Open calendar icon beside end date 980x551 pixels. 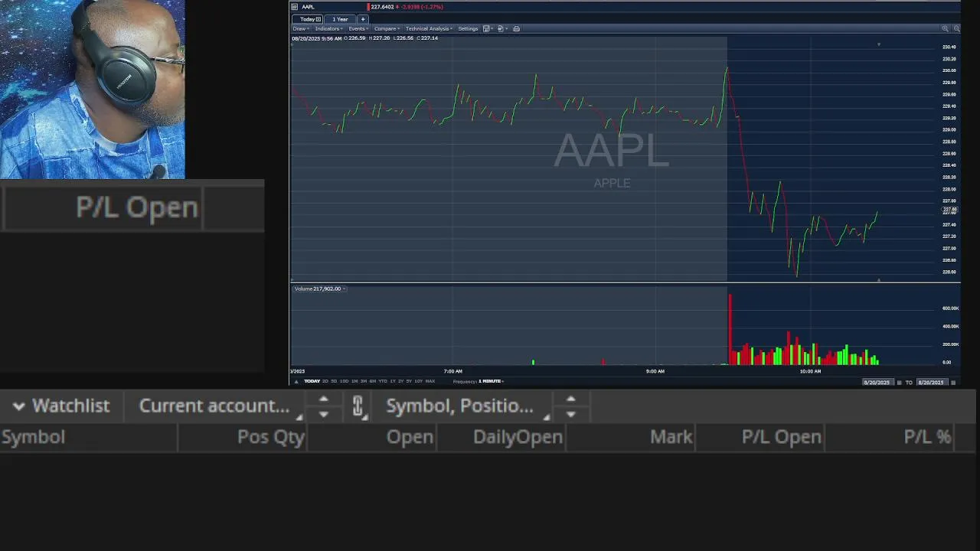tap(953, 383)
